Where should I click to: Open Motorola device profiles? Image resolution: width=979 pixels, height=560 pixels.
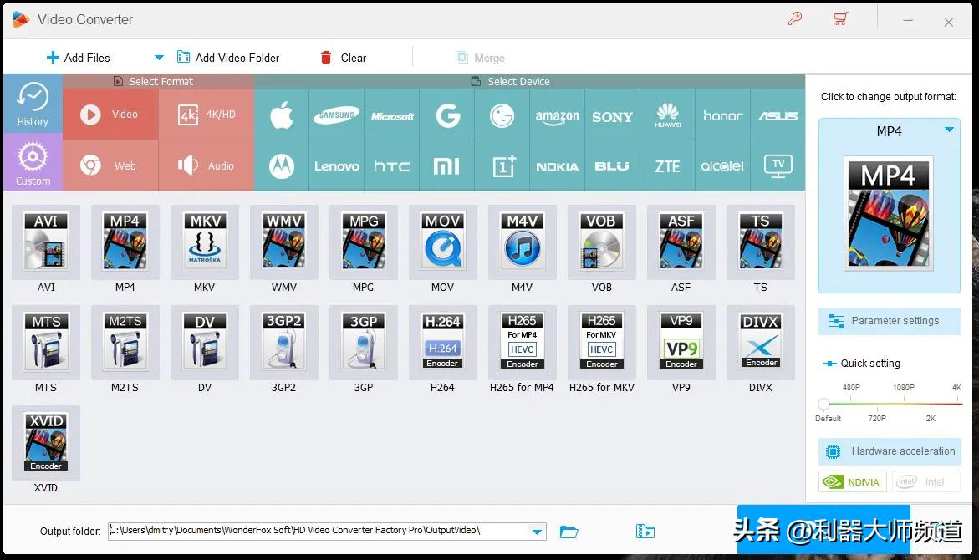pos(282,166)
